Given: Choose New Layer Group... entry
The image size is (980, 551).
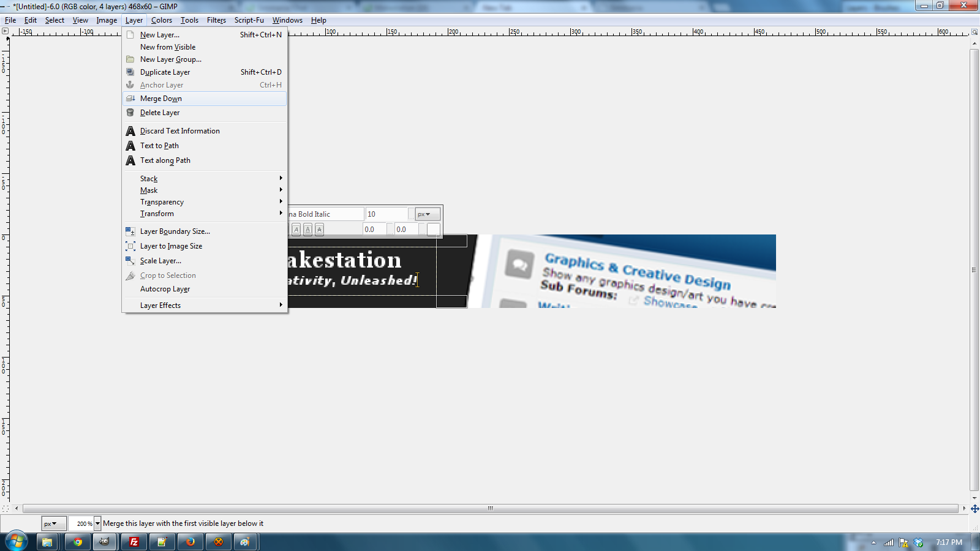Looking at the screenshot, I should click(x=205, y=59).
